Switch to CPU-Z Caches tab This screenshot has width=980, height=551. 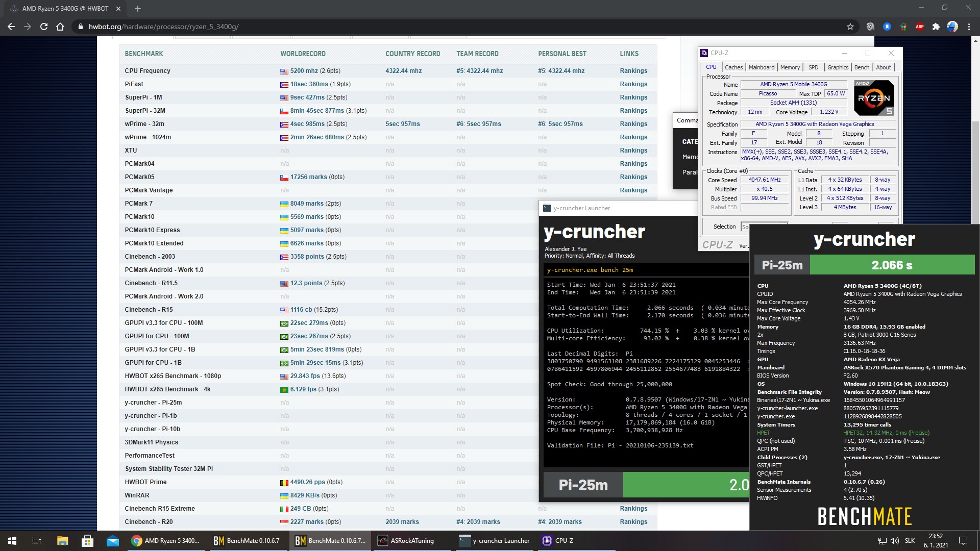pos(733,67)
